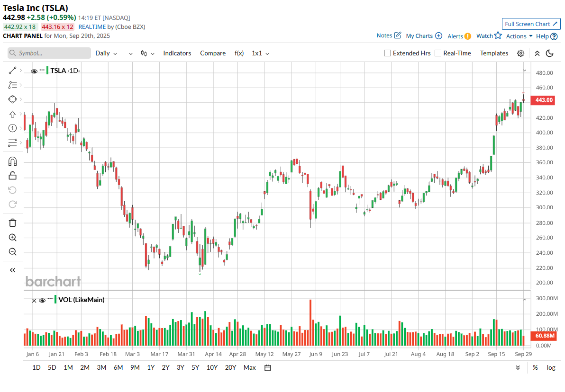Screen dimensions: 565x392
Task: Open the Daily interval dropdown
Action: click(x=106, y=53)
